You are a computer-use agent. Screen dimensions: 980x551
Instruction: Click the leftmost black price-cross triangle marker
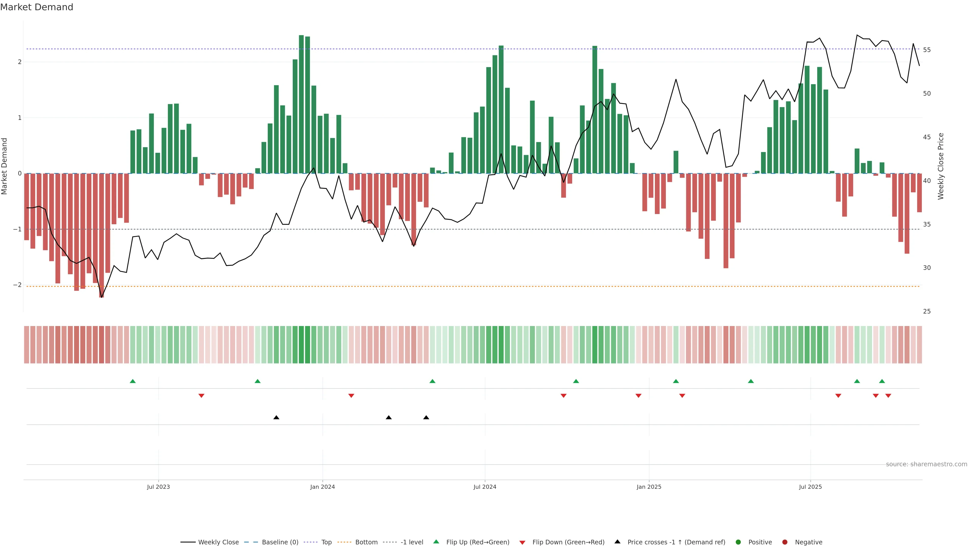point(276,418)
